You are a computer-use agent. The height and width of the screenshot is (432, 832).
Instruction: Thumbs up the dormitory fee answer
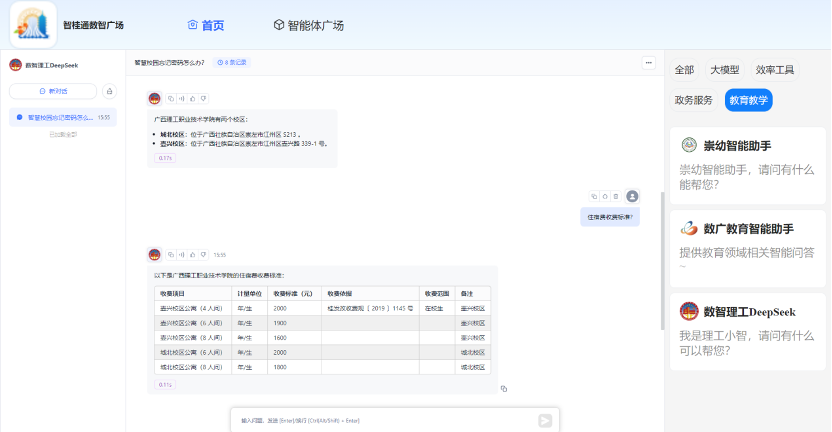[192, 254]
